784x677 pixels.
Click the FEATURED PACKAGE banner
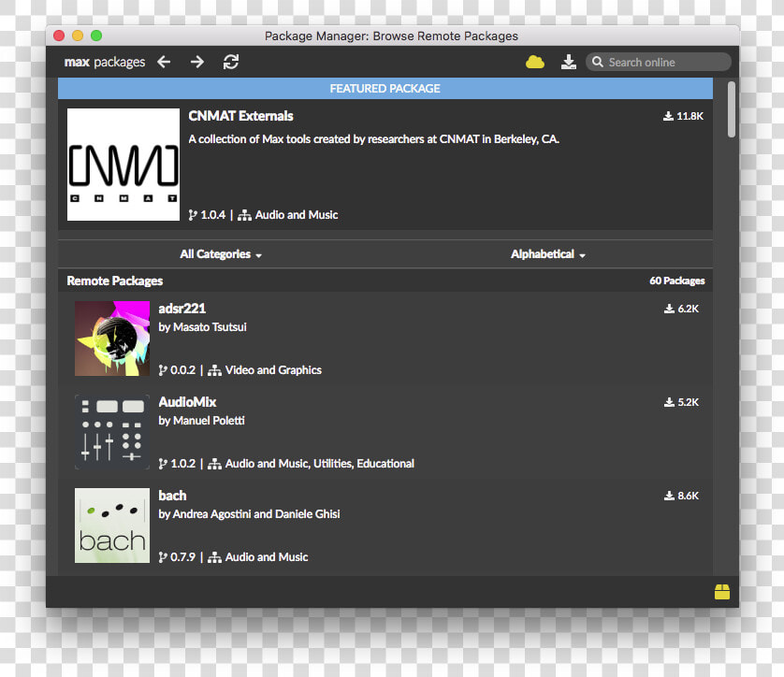[385, 89]
